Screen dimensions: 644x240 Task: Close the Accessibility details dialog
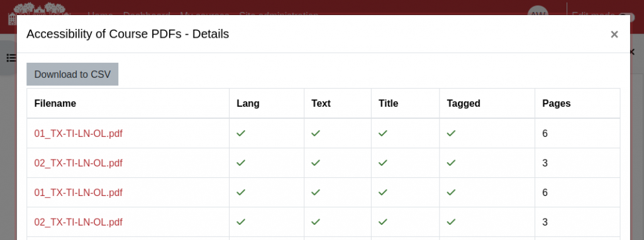[x=614, y=35]
